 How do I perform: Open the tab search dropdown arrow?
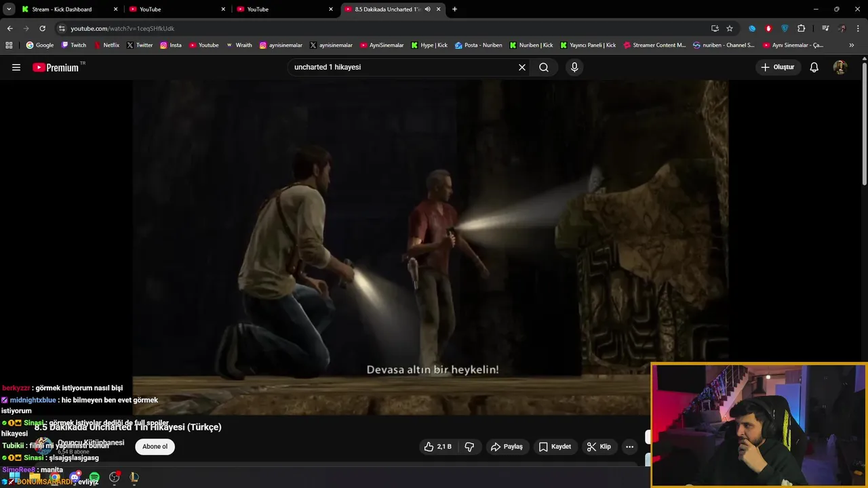pyautogui.click(x=9, y=9)
